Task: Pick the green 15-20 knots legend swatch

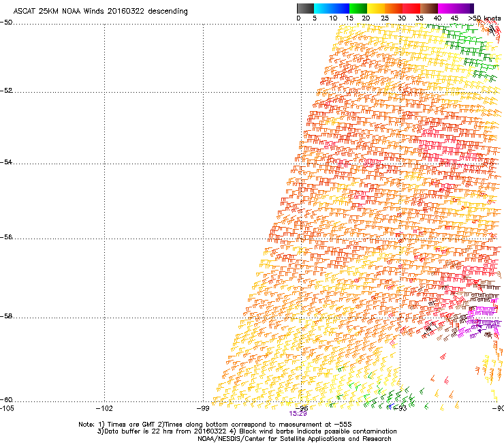Action: (358, 8)
